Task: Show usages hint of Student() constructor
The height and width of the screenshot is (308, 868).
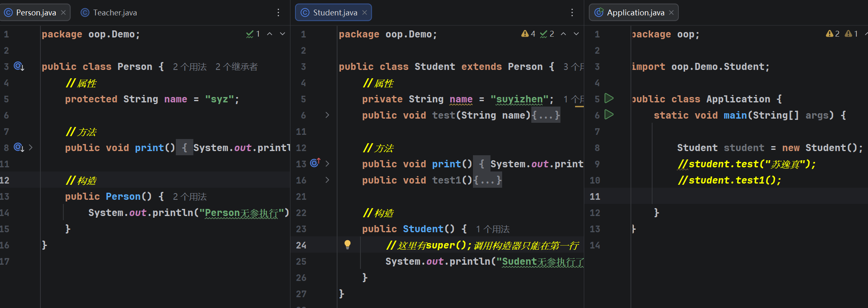Action: [493, 229]
